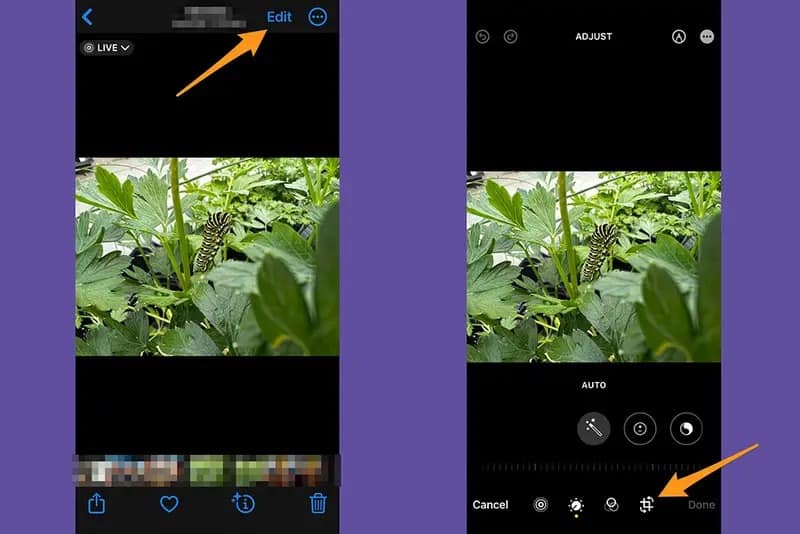This screenshot has width=800, height=534.
Task: Switch to the Adjust dial tool
Action: (576, 505)
